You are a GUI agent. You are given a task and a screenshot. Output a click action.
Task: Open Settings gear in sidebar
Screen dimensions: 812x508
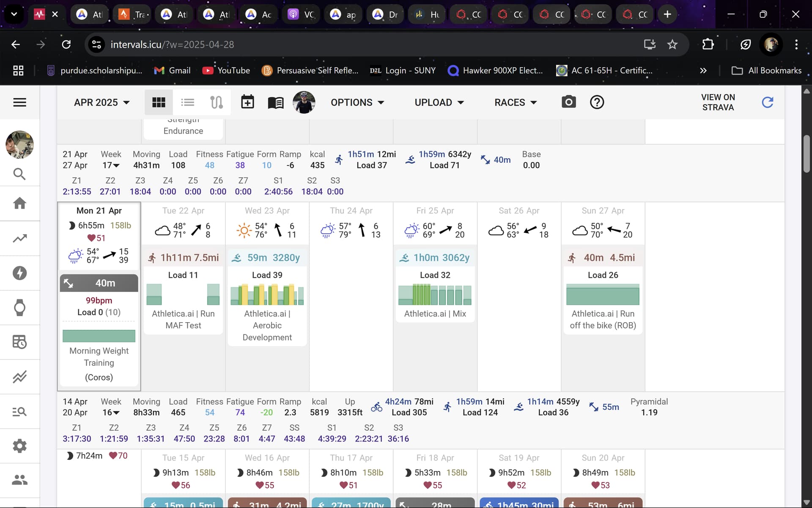coord(19,446)
